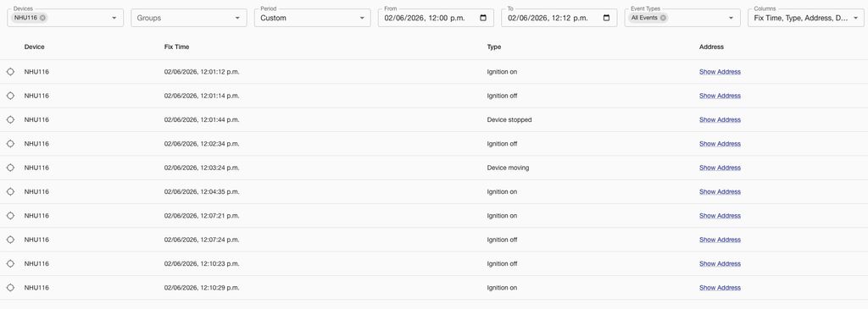Show Address for 12:10:23 p.m. event
Screen dimensions: 868x309
coord(720,263)
